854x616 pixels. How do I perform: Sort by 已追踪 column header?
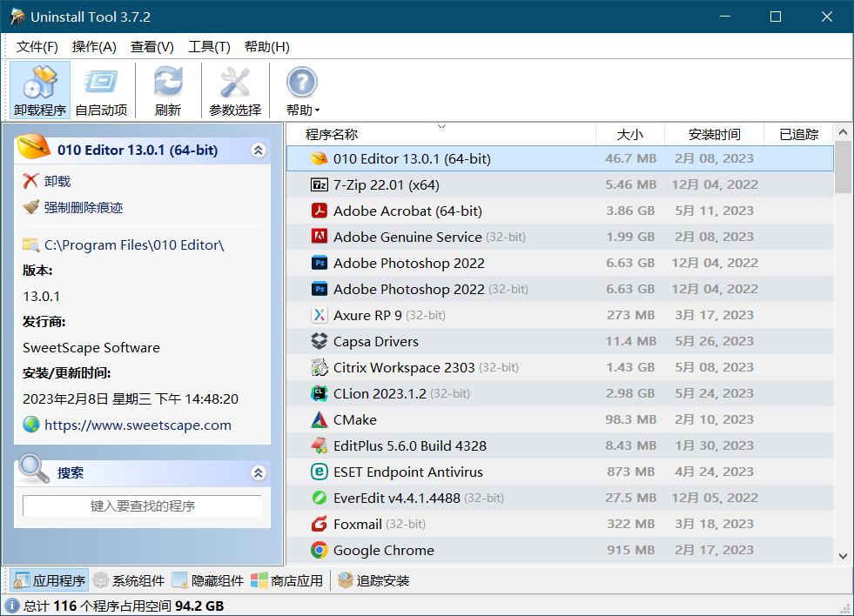click(799, 134)
